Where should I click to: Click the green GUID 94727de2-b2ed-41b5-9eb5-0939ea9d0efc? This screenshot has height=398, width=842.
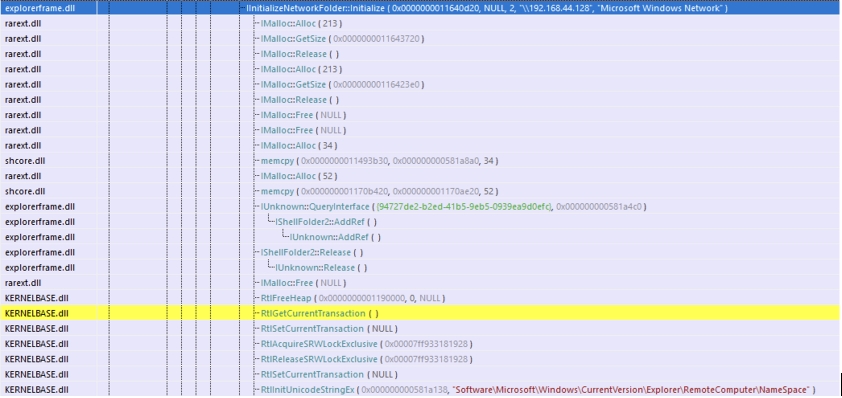tap(464, 206)
